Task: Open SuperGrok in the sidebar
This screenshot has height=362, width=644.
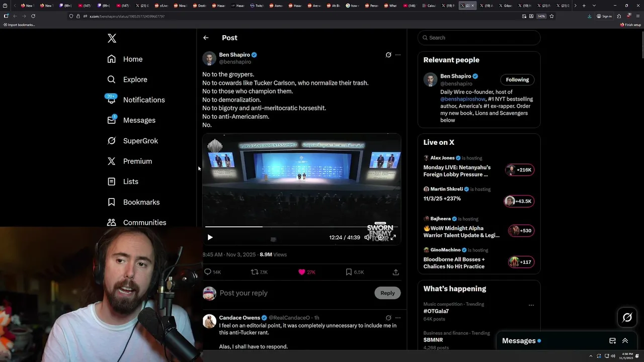Action: pyautogui.click(x=132, y=141)
